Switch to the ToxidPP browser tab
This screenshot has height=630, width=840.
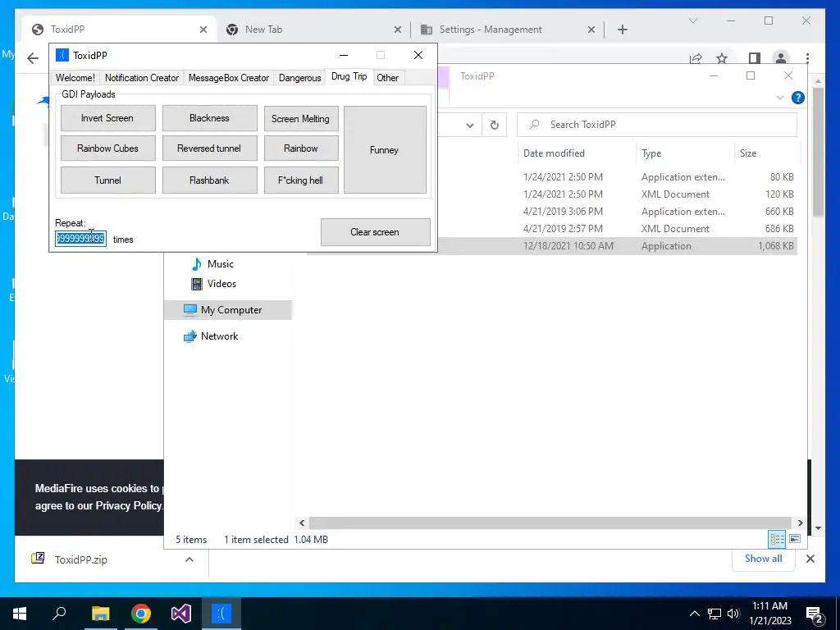(x=118, y=30)
